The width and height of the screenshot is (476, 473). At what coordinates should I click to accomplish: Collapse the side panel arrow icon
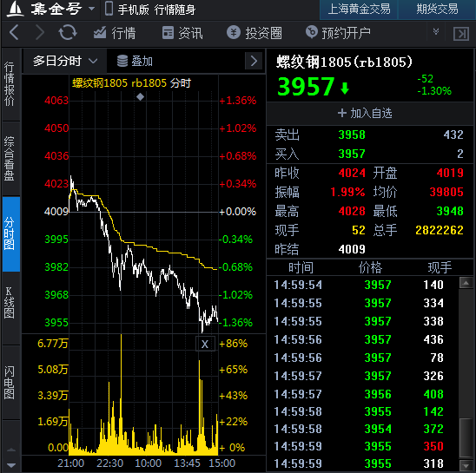(461, 33)
